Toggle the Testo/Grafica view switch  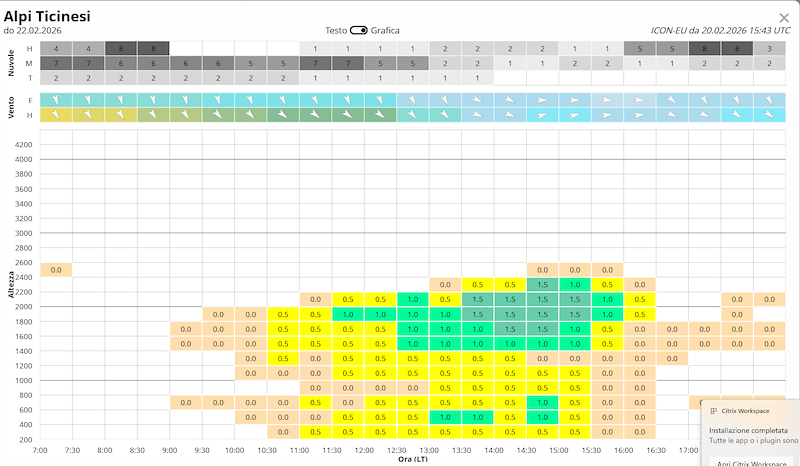[359, 31]
